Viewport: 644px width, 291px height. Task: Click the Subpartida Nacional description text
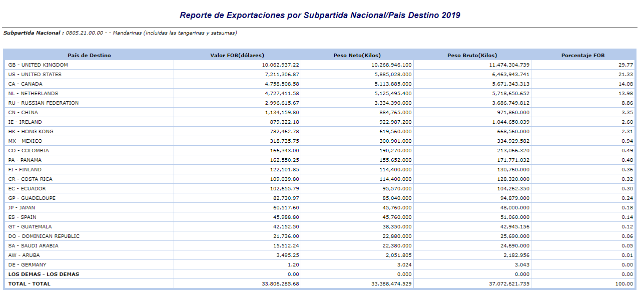120,33
